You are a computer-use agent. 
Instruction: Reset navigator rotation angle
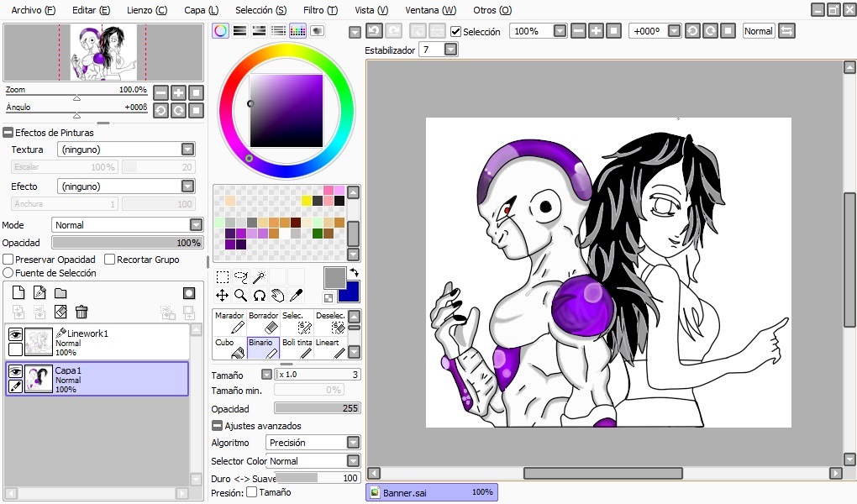(196, 111)
